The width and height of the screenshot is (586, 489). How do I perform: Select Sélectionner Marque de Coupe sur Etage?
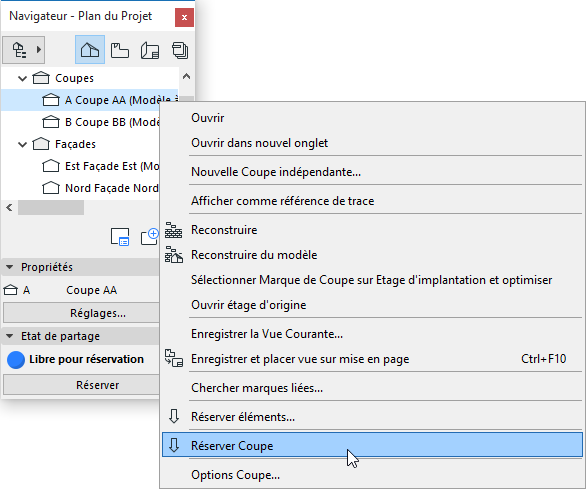371,280
